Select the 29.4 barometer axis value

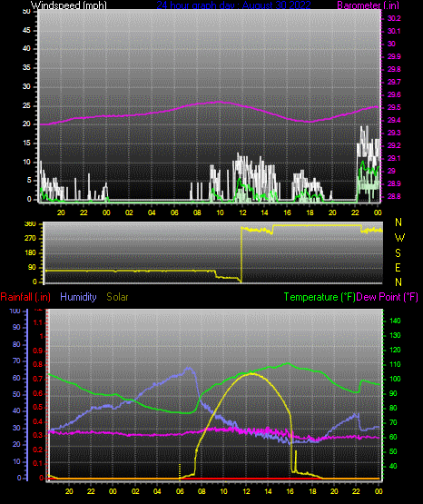394,120
